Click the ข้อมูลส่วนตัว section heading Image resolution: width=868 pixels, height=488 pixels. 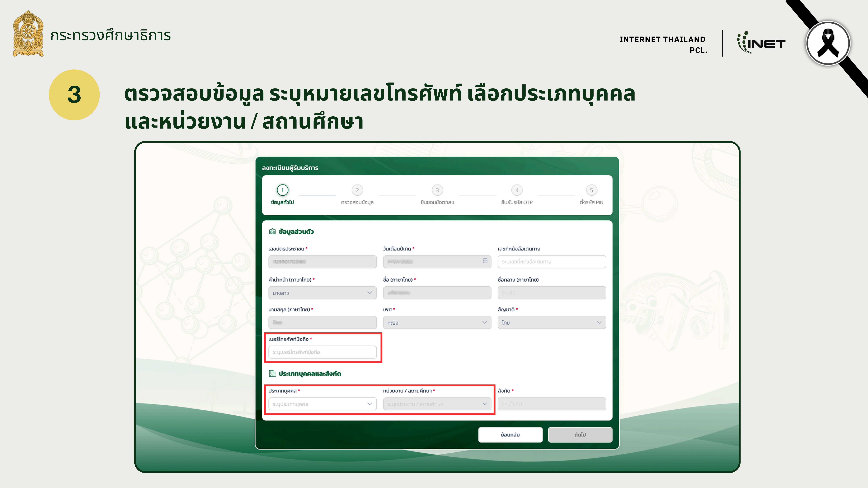(296, 232)
